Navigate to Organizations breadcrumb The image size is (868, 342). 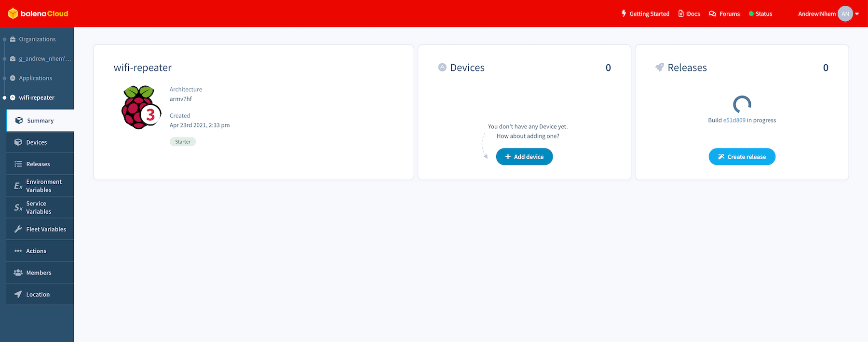click(37, 39)
